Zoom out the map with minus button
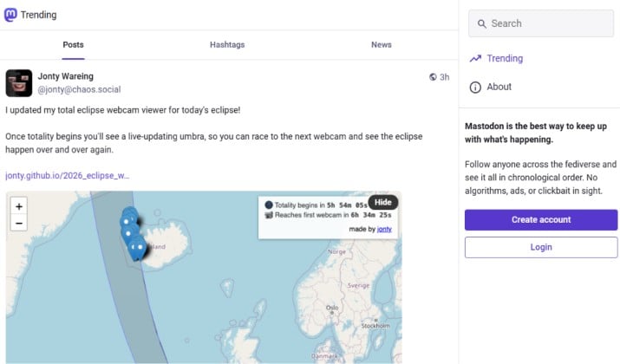The width and height of the screenshot is (620, 364). coord(18,224)
